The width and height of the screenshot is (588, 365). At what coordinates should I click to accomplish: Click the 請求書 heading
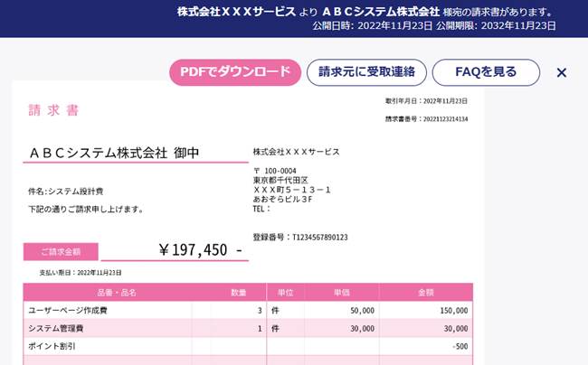53,110
